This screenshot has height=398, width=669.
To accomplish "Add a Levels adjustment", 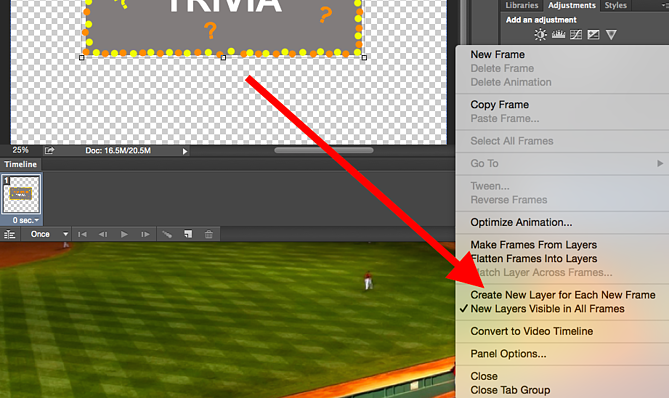I will [x=558, y=35].
